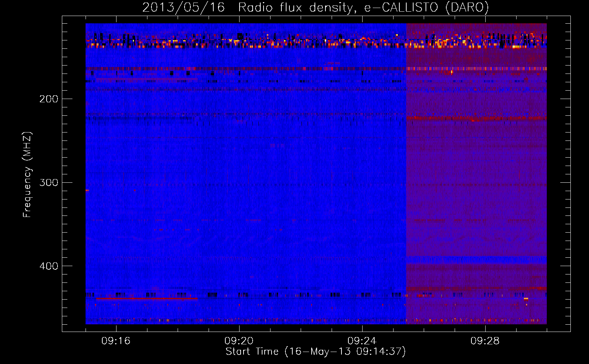589x364 pixels.
Task: Click the 'Frequency (MHZ)' axis label
Action: click(x=27, y=175)
